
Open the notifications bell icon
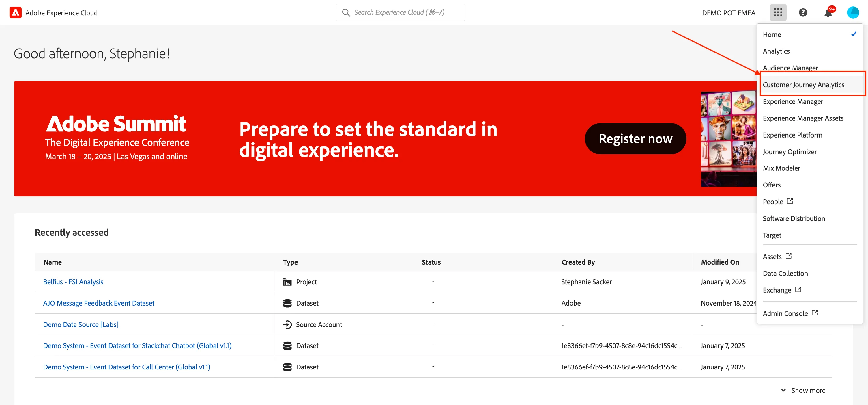(x=828, y=13)
